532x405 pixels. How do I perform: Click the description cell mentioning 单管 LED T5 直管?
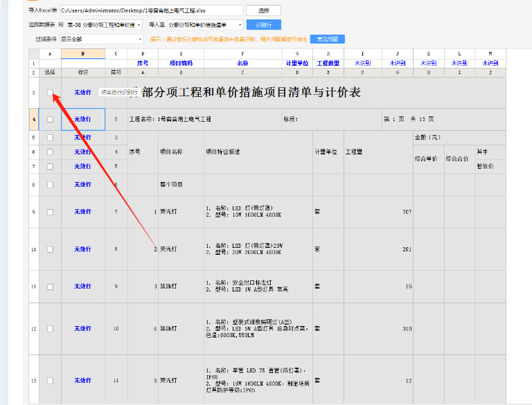point(258,380)
